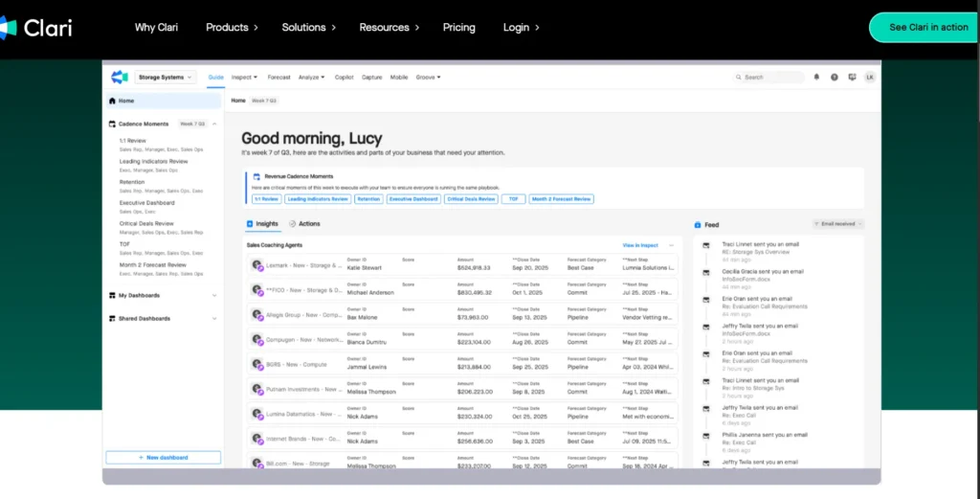Click the Critical Deals Review chip button
Viewport: 980px width, 499px height.
click(471, 199)
